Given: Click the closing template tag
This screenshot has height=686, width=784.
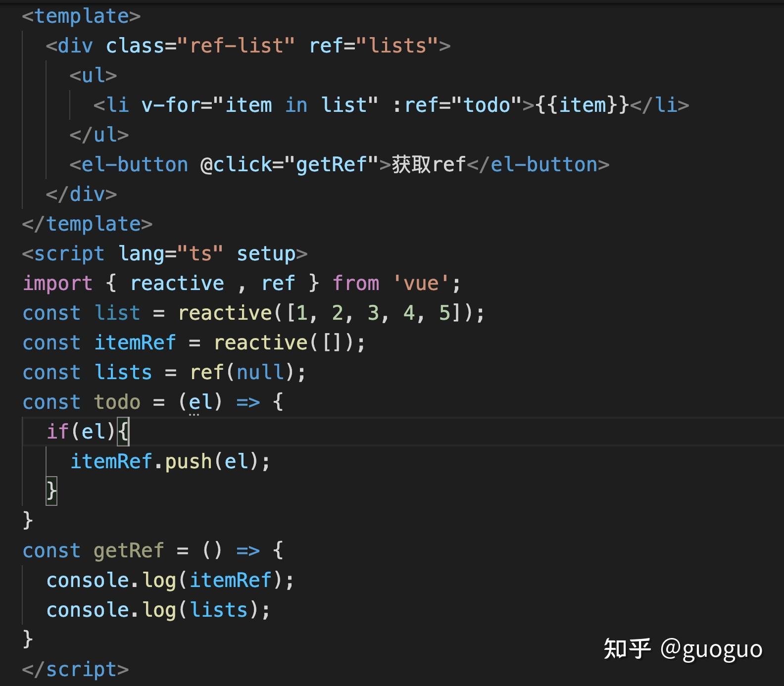Looking at the screenshot, I should 87,224.
